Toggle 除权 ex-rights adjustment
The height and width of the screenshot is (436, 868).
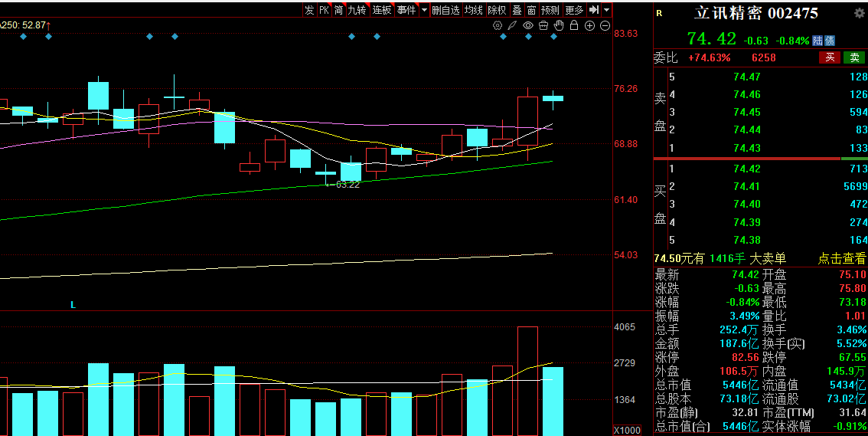(497, 10)
